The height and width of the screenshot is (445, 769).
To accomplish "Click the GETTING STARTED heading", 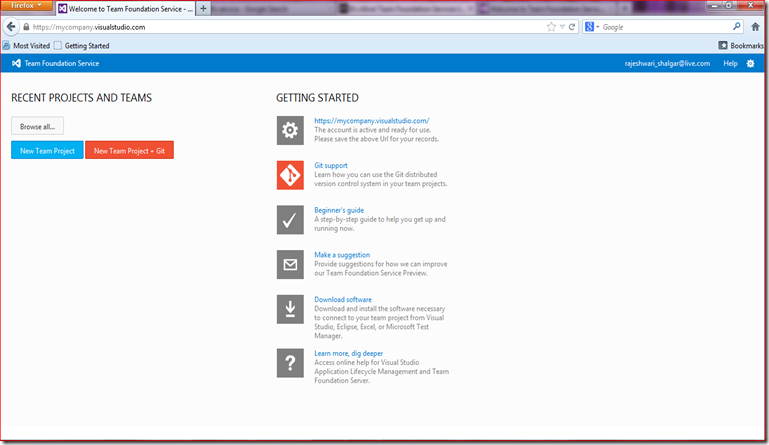I will 317,98.
